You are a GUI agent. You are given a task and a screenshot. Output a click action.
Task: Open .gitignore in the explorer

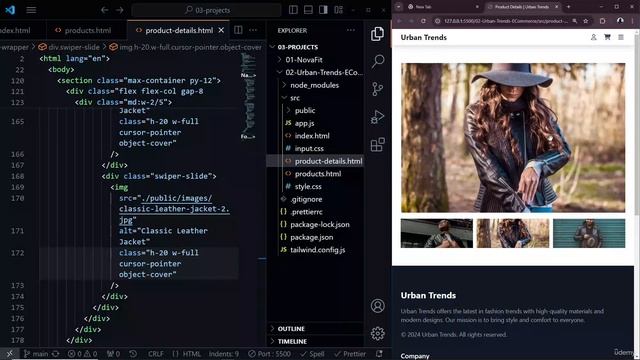point(306,199)
